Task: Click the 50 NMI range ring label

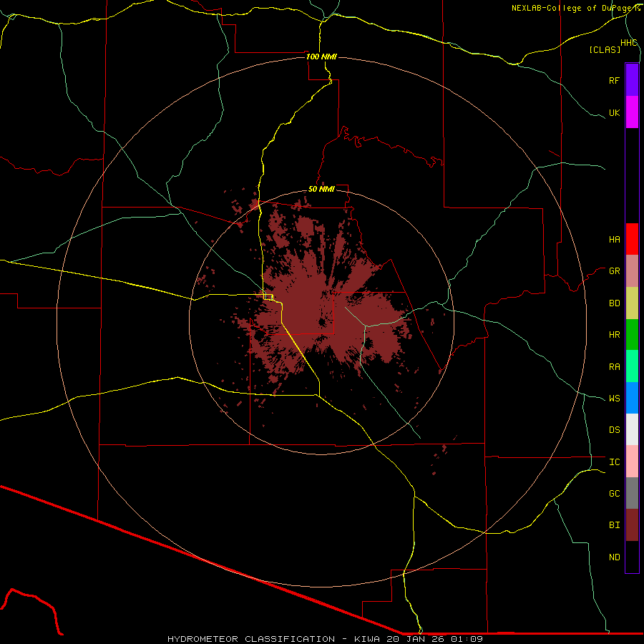Action: 321,190
